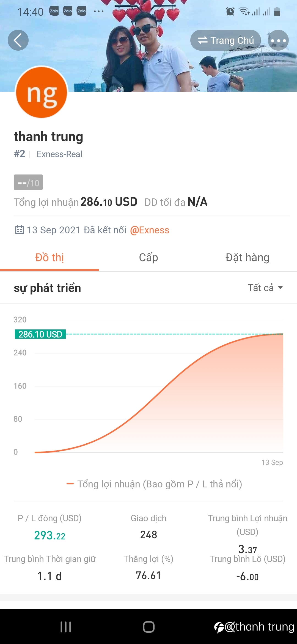The image size is (297, 644).
Task: Tap the Android home button icon
Action: tap(149, 627)
